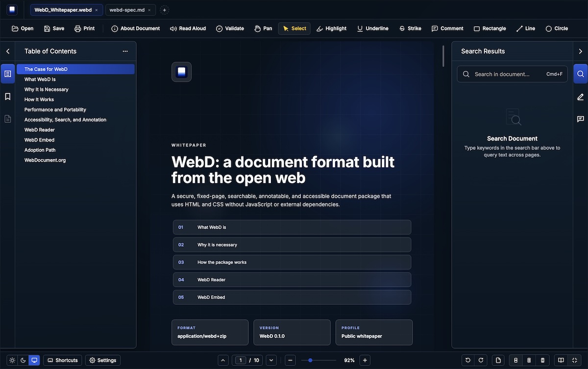The height and width of the screenshot is (369, 588).
Task: Validate the WebD document
Action: (230, 28)
